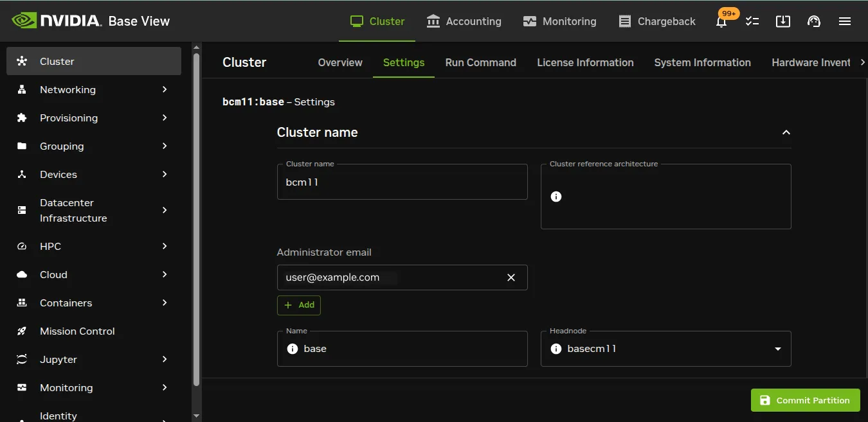
Task: Open the Chargeback top navigation item
Action: pyautogui.click(x=656, y=21)
